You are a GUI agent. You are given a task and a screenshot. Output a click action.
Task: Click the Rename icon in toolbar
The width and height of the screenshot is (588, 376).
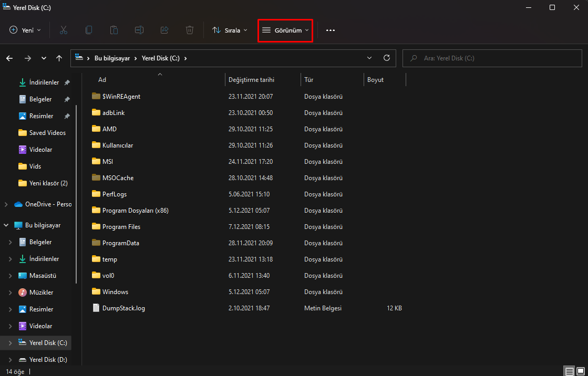(139, 30)
